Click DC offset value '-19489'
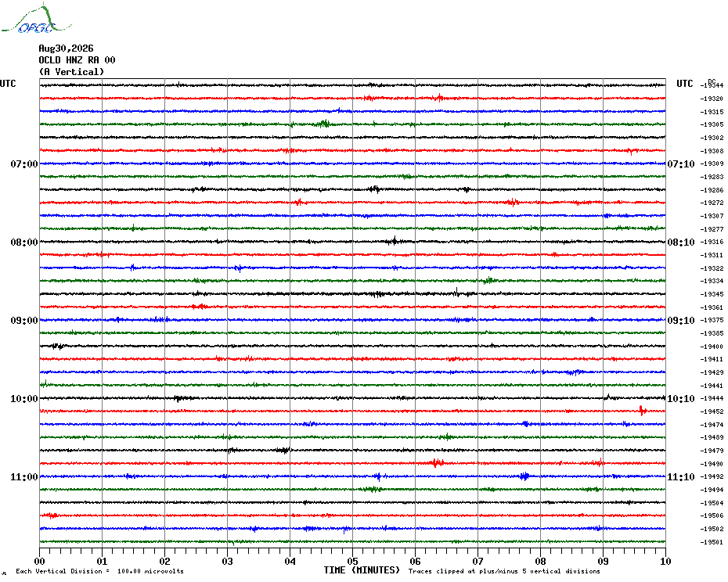The height and width of the screenshot is (582, 728). tap(712, 437)
